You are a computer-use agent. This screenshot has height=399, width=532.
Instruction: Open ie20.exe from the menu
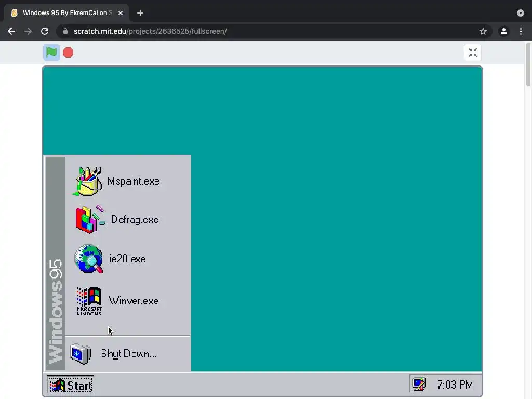pos(127,259)
